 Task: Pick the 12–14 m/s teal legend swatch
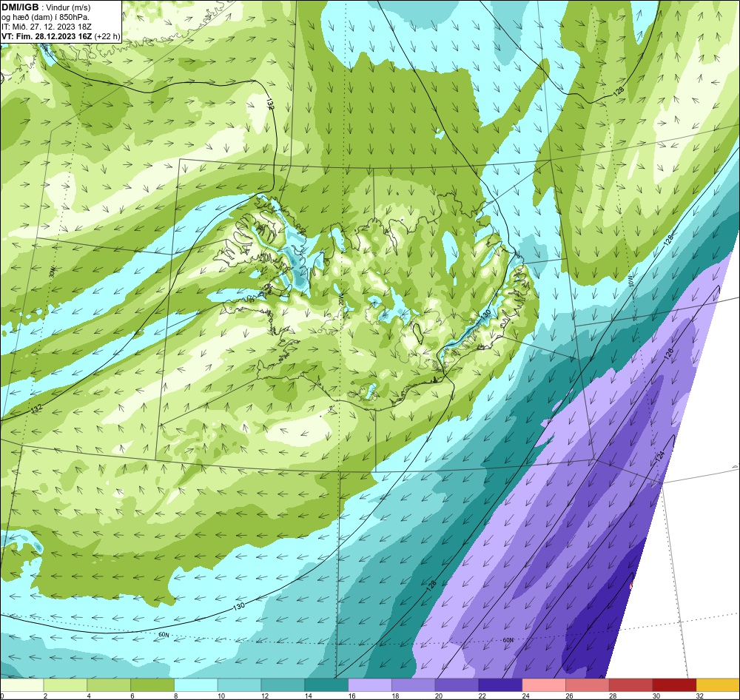(283, 685)
